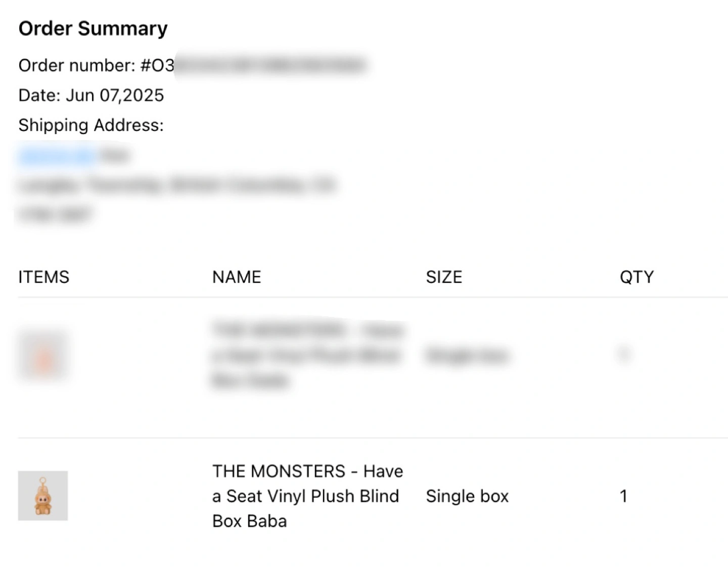
Task: Click the blurred postal code line
Action: coord(55,214)
